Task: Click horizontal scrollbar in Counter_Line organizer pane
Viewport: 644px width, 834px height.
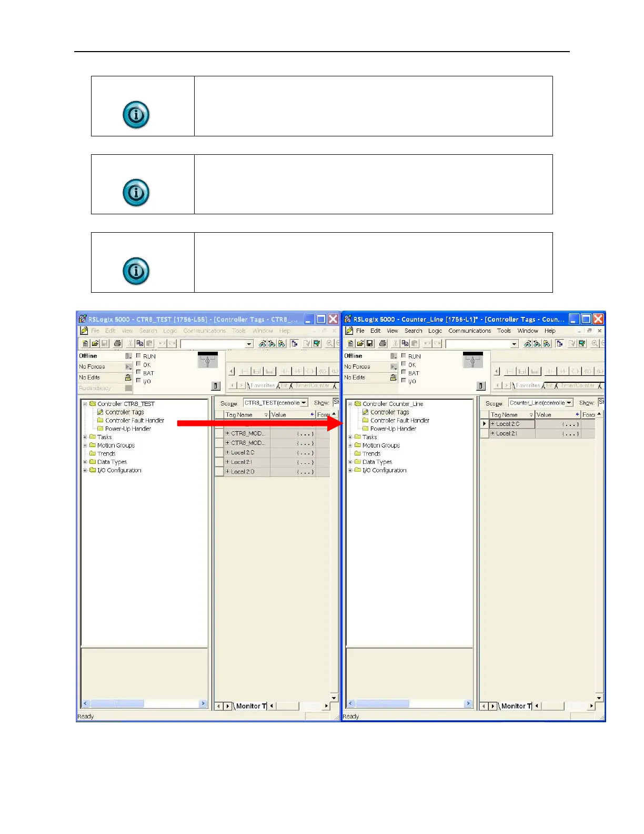Action: click(x=409, y=703)
